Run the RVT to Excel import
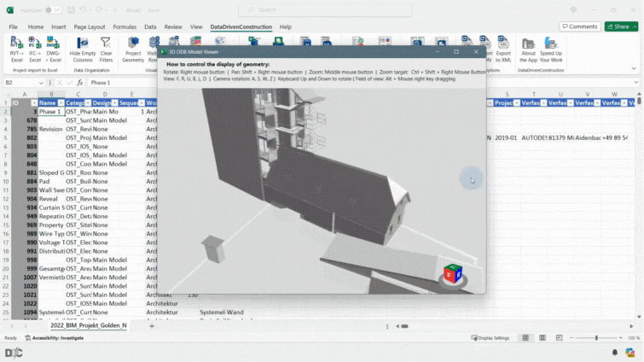 [16, 50]
